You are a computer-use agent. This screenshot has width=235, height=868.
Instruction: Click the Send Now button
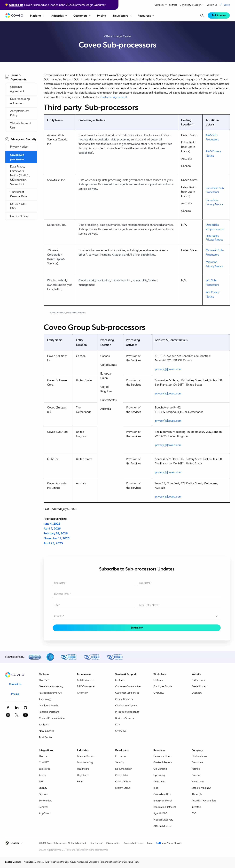(x=137, y=628)
